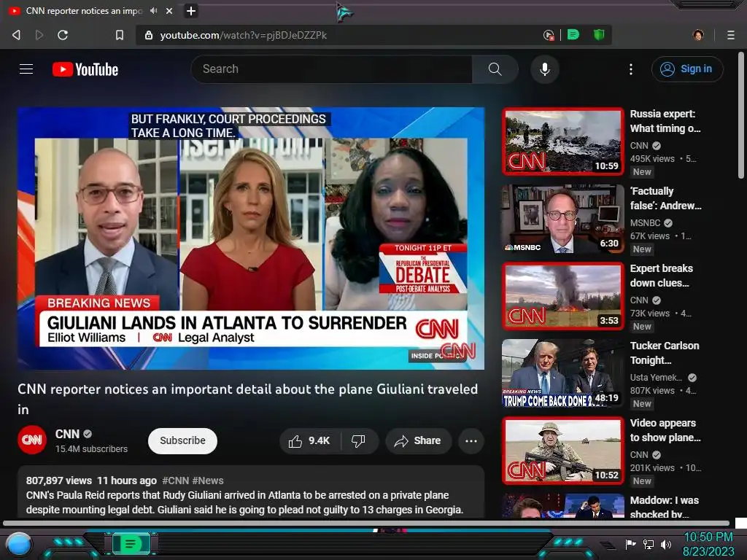This screenshot has width=747, height=560.
Task: Click 'Russia expert: What timing' title
Action: 665,121
